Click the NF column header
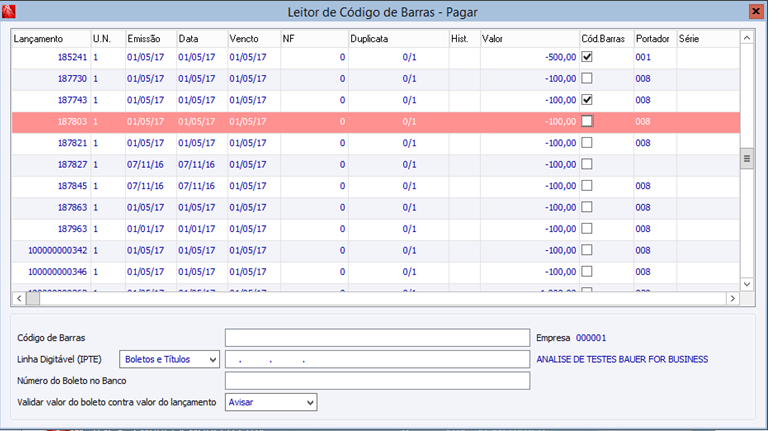 [x=314, y=39]
